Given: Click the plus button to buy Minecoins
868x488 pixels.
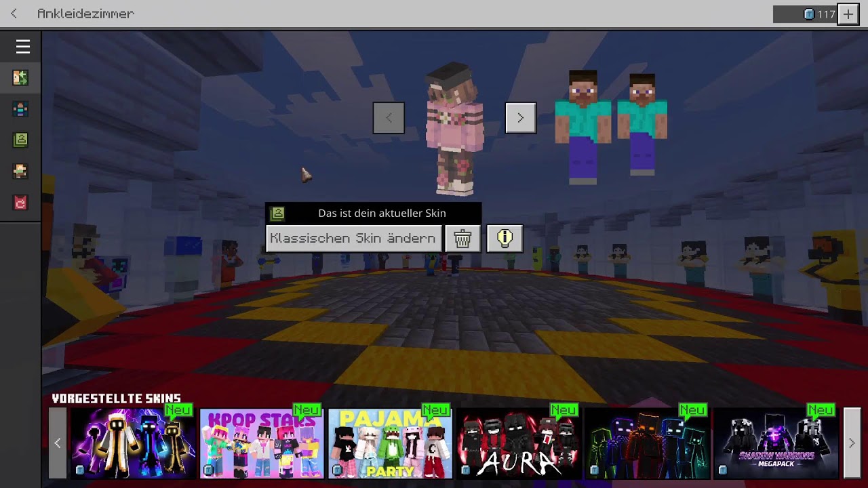Looking at the screenshot, I should (x=848, y=14).
